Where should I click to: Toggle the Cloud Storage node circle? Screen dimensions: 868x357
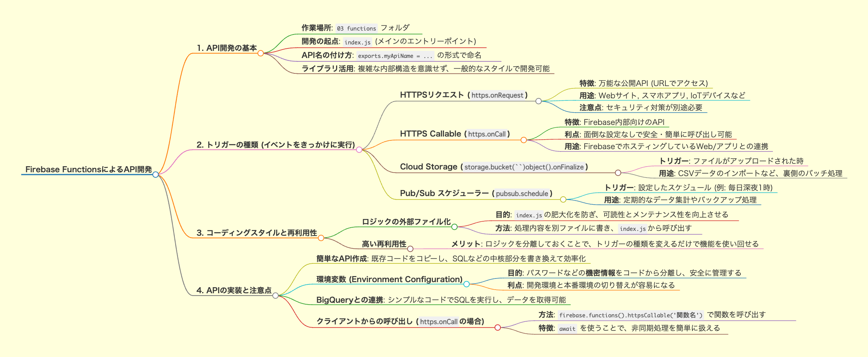pos(618,173)
